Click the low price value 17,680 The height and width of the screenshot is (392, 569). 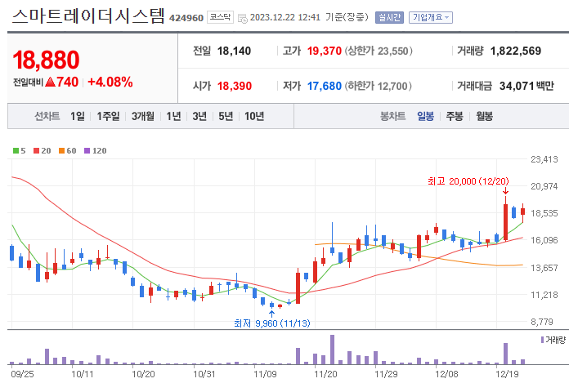pos(325,86)
